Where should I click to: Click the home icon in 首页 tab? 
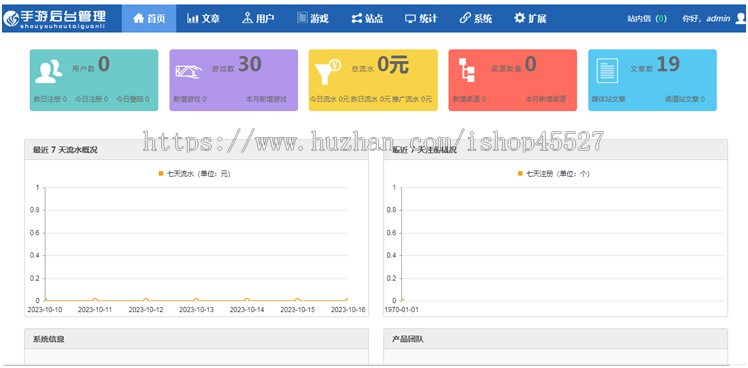[x=138, y=18]
